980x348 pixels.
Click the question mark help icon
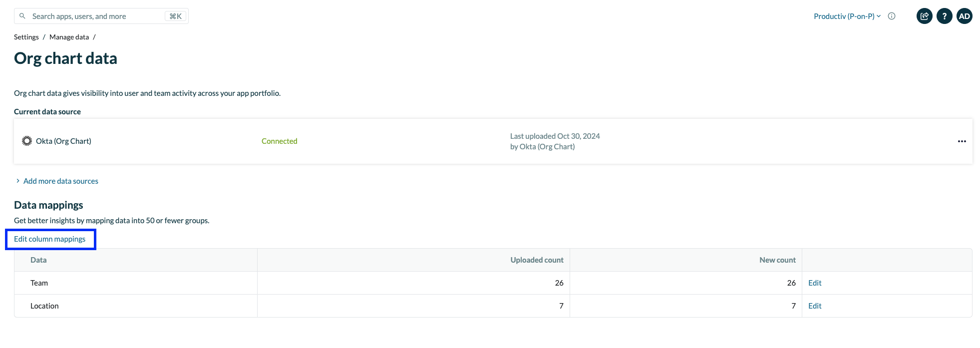(x=944, y=15)
